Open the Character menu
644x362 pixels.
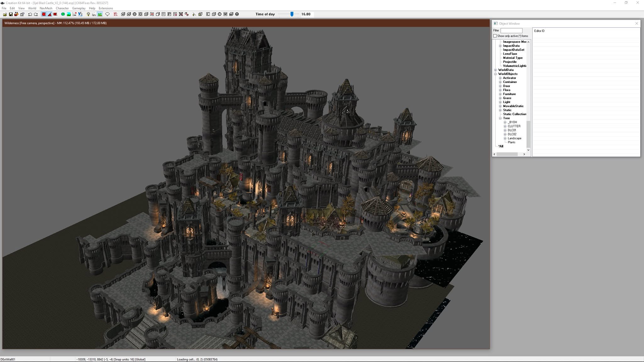(62, 8)
